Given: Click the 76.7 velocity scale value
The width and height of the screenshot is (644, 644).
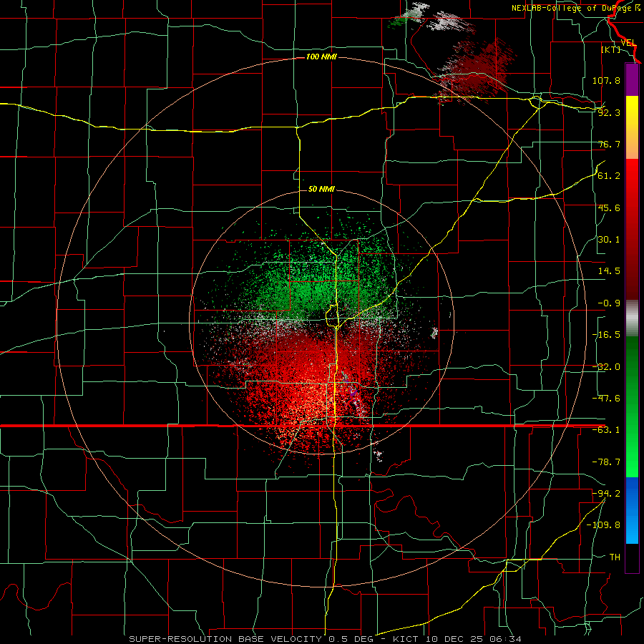Looking at the screenshot, I should point(609,144).
